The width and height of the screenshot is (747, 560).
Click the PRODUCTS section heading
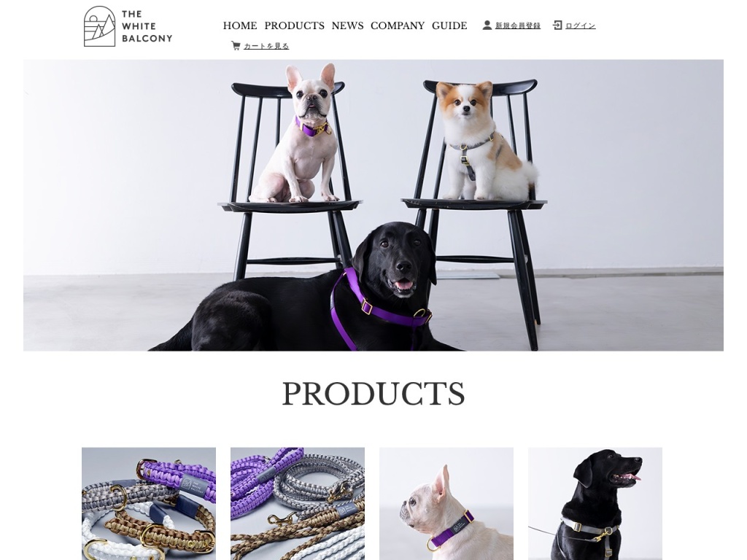point(373,394)
